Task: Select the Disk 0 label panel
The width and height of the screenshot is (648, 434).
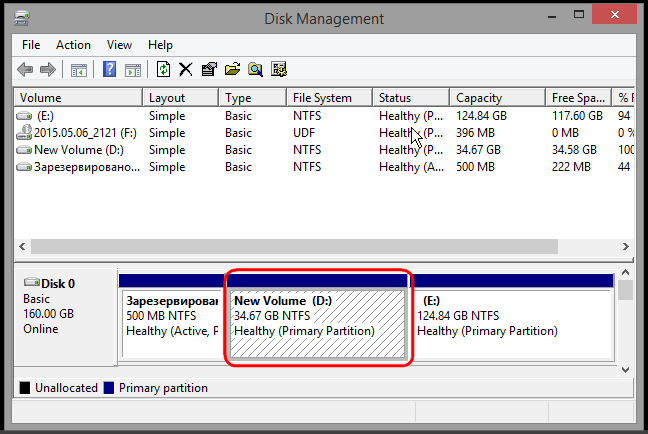Action: (x=65, y=317)
